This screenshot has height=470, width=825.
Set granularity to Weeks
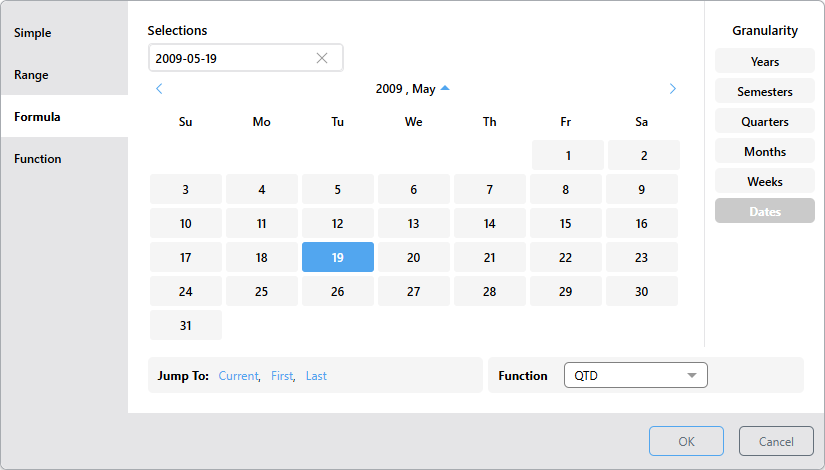click(764, 182)
